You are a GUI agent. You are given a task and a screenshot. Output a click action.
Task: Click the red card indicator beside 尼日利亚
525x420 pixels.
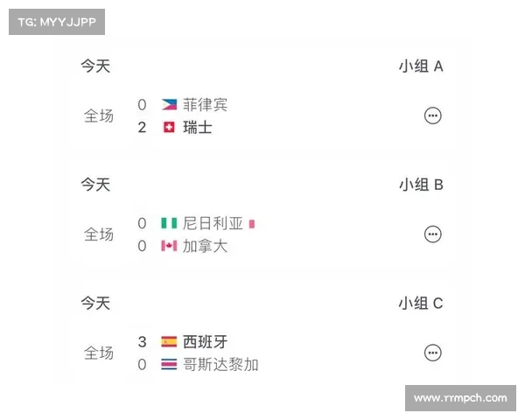[x=252, y=224]
